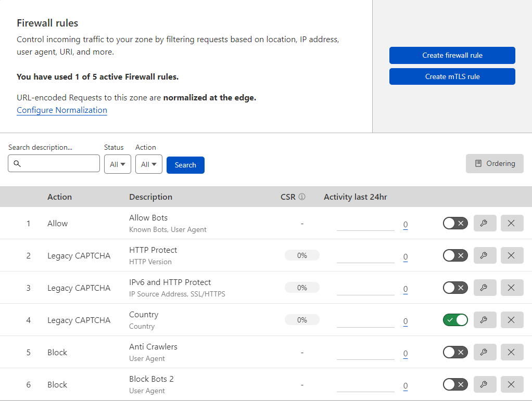Screen dimensions: 532x401
Task: Click the Known Bots, User Agent subtitle
Action: pyautogui.click(x=168, y=229)
